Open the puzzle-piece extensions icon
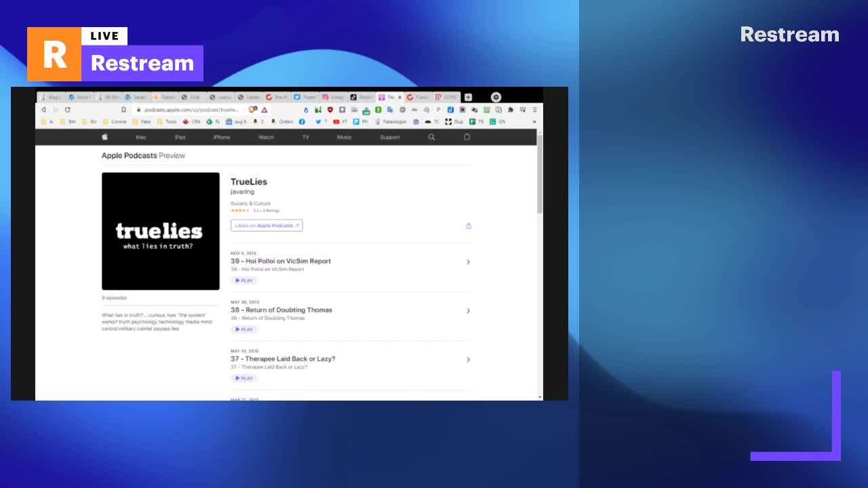The image size is (868, 488). pos(511,110)
